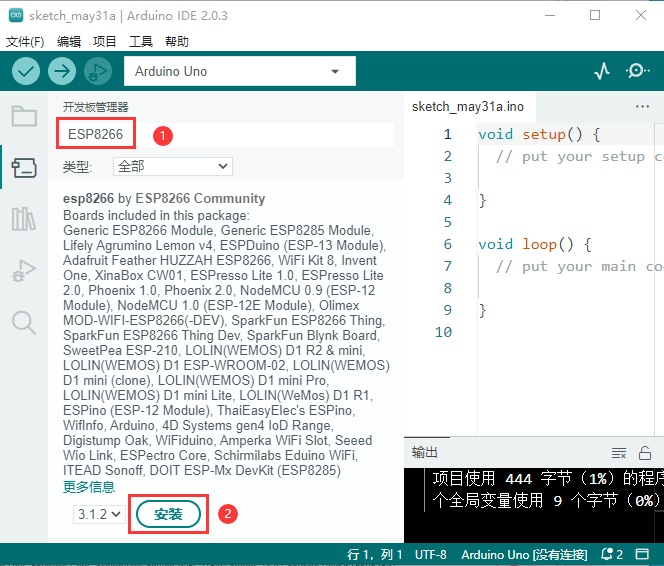Open the 3.1.2 version dropdown
The height and width of the screenshot is (566, 664).
[x=99, y=514]
